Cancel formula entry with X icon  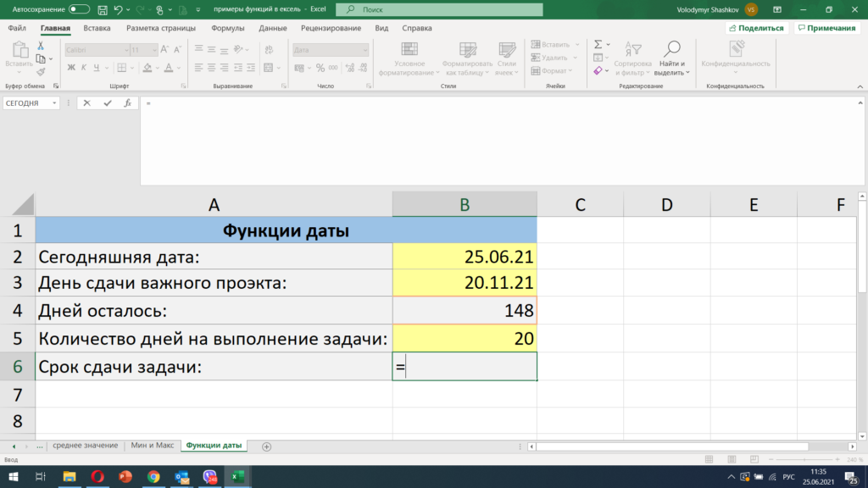[87, 103]
